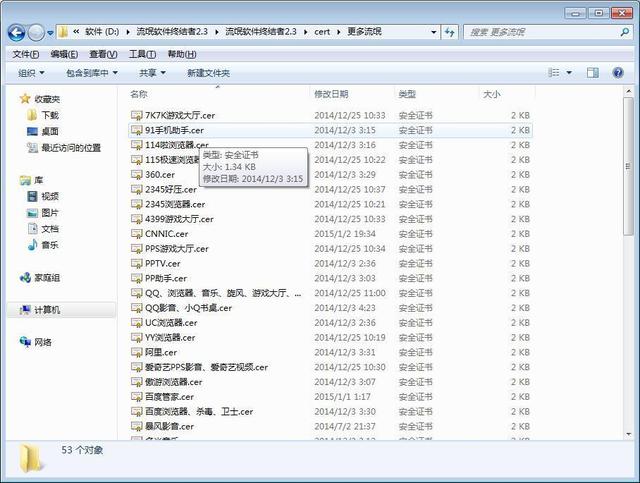The image size is (640, 483).
Task: Click the cert breadcrumb in address bar
Action: [322, 32]
